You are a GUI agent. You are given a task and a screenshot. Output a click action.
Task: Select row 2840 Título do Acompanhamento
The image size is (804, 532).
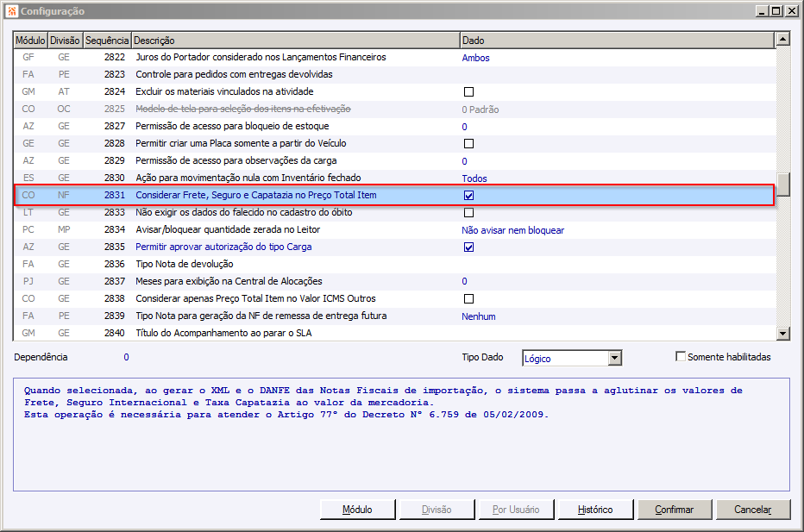point(393,333)
